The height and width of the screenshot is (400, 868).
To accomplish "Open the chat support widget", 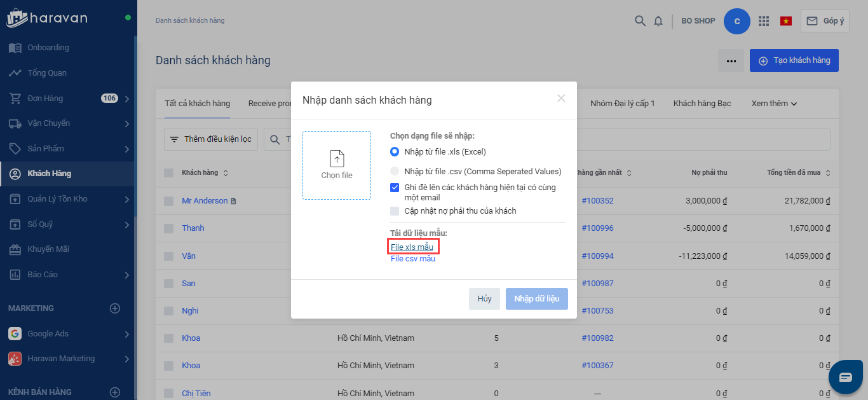I will click(x=846, y=377).
